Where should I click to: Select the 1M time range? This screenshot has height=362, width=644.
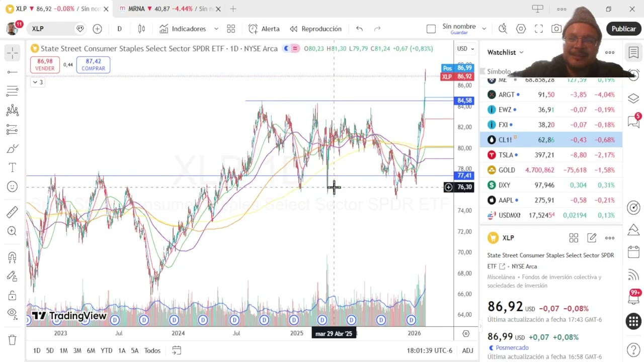pyautogui.click(x=63, y=350)
